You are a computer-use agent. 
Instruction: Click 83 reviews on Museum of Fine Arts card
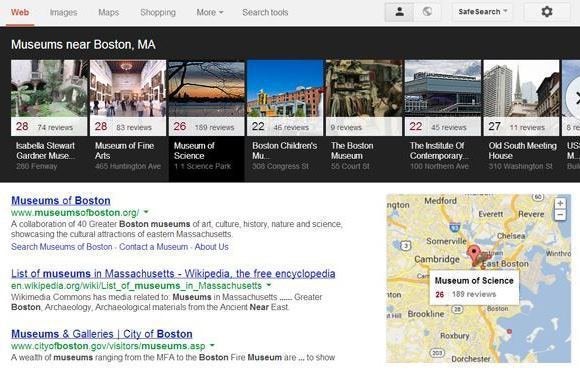point(134,128)
